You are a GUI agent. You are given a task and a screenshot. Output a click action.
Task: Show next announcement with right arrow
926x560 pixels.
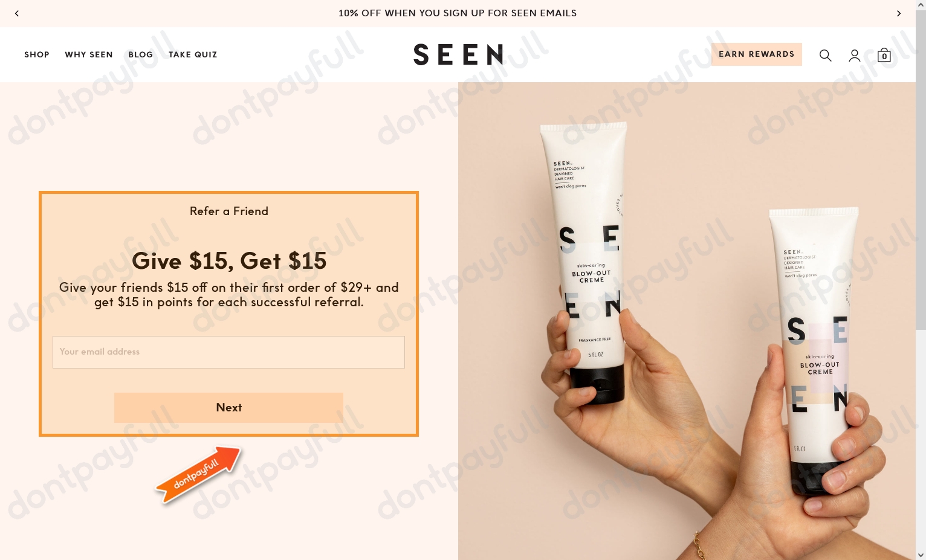(x=899, y=13)
